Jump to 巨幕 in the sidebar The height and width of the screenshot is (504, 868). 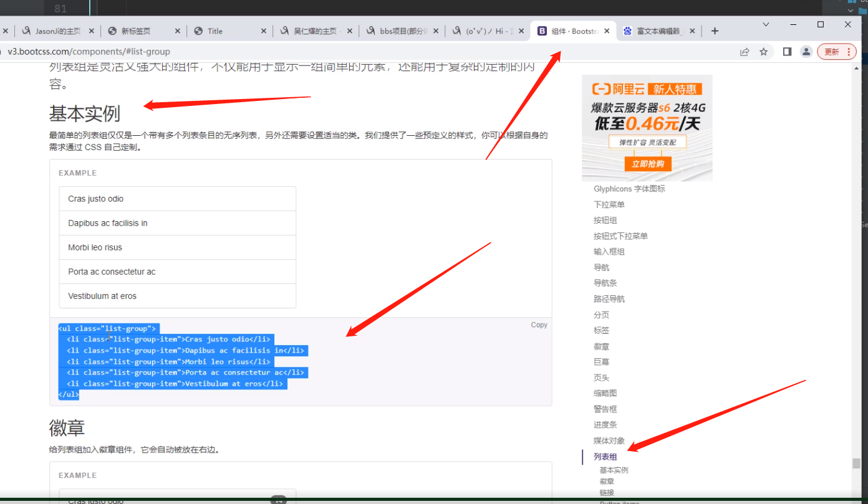tap(602, 362)
